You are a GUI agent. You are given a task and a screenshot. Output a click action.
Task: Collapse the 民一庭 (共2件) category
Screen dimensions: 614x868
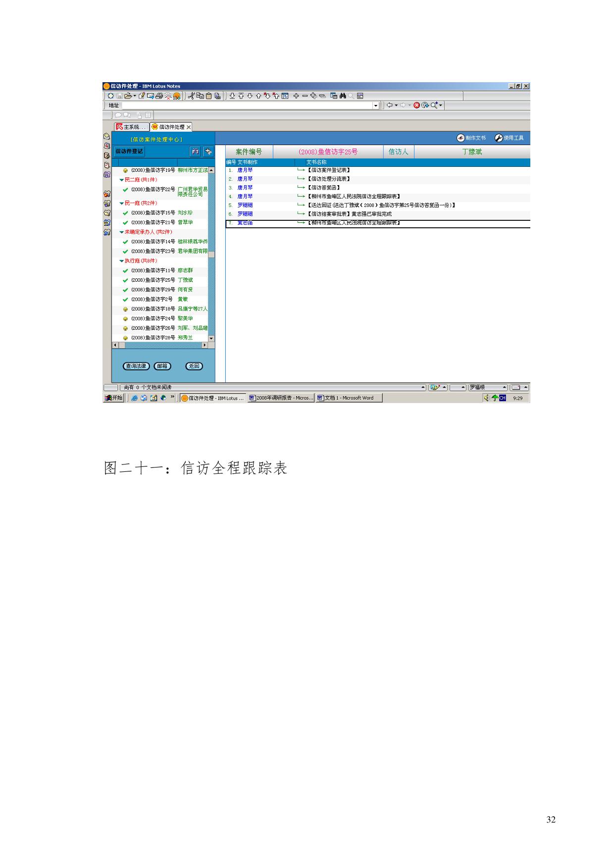point(122,204)
